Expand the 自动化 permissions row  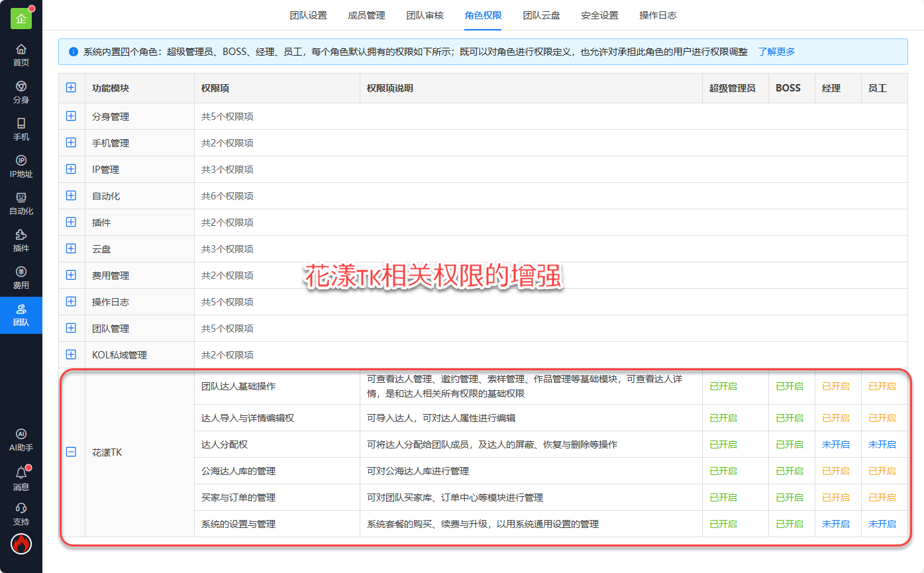point(72,195)
